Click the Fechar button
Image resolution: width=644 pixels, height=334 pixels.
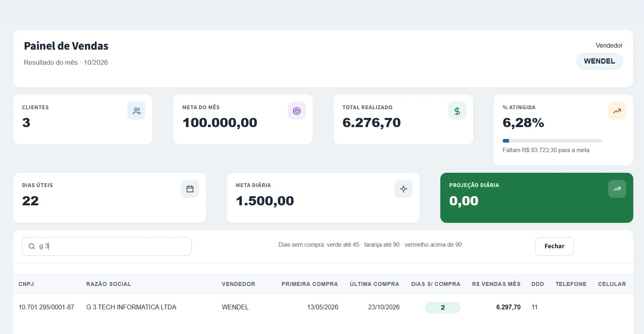point(554,246)
